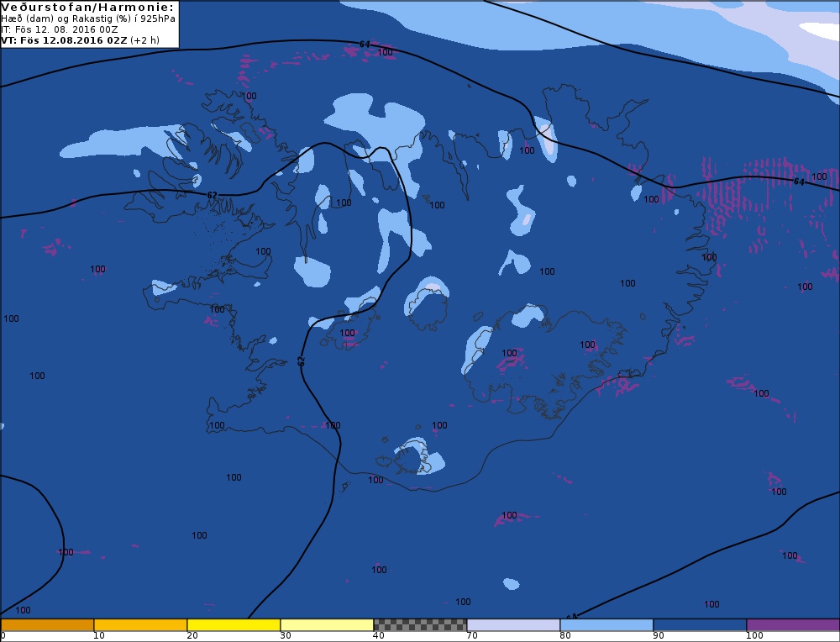Viewport: 840px width, 642px height.
Task: Select the lavender 70–80 legend swatch
Action: coord(513,625)
